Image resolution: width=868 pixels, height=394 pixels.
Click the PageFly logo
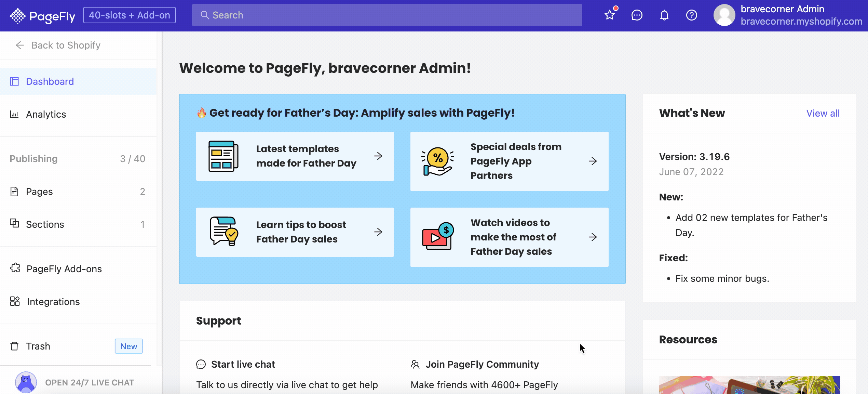pos(42,15)
